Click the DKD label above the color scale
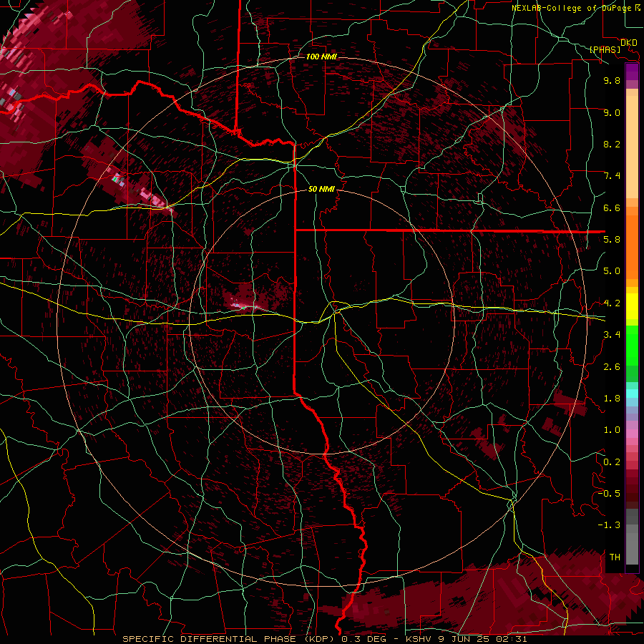The image size is (644, 644). [628, 43]
